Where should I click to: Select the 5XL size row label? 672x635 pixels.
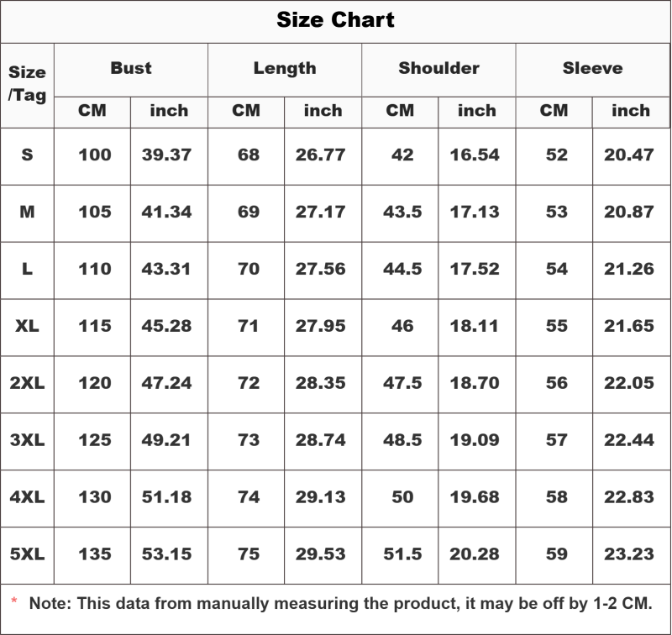coord(27,554)
